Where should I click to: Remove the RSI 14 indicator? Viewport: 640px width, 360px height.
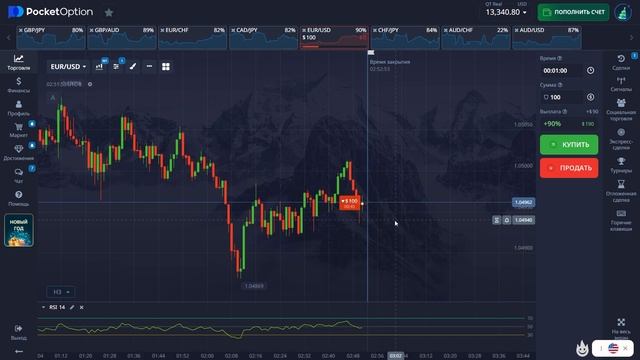pyautogui.click(x=82, y=307)
